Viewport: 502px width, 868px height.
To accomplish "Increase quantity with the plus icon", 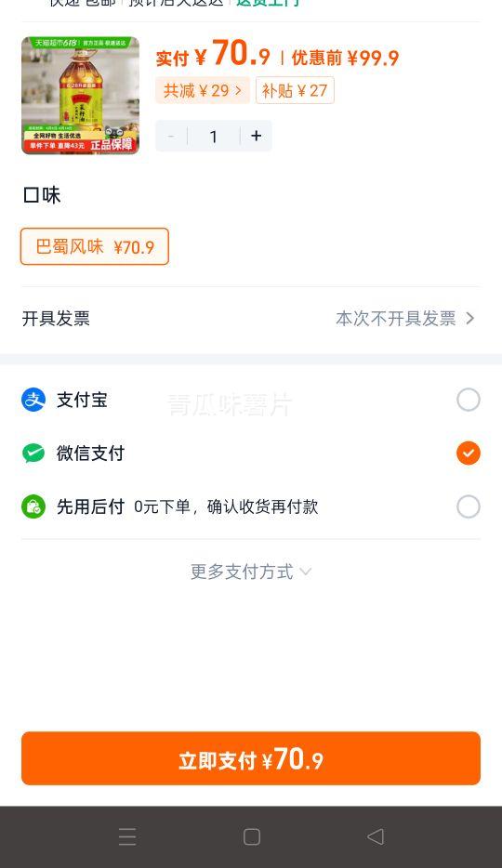I will point(257,136).
